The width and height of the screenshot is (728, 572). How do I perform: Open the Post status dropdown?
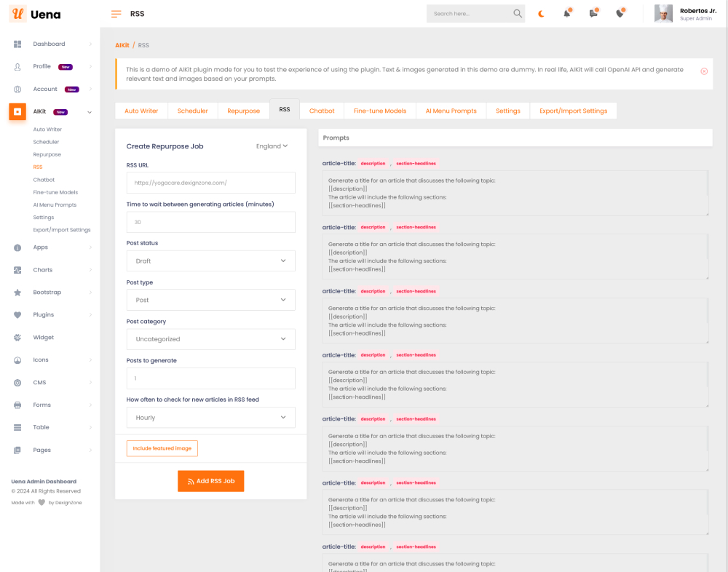coord(210,261)
